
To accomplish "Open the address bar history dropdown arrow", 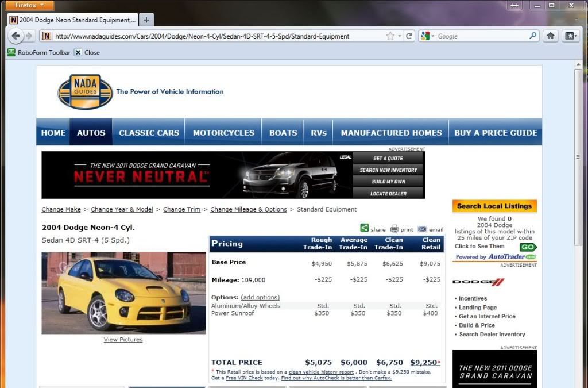I will [400, 36].
